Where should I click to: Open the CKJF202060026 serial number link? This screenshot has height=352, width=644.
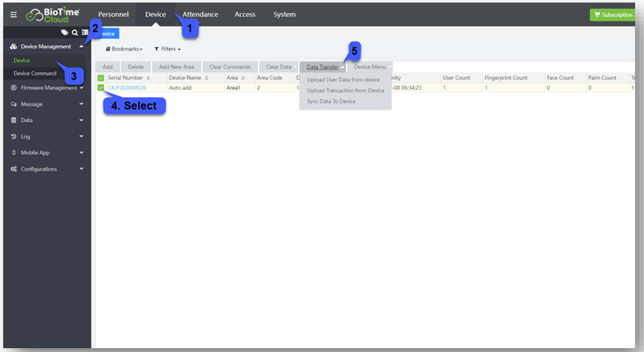(x=127, y=87)
